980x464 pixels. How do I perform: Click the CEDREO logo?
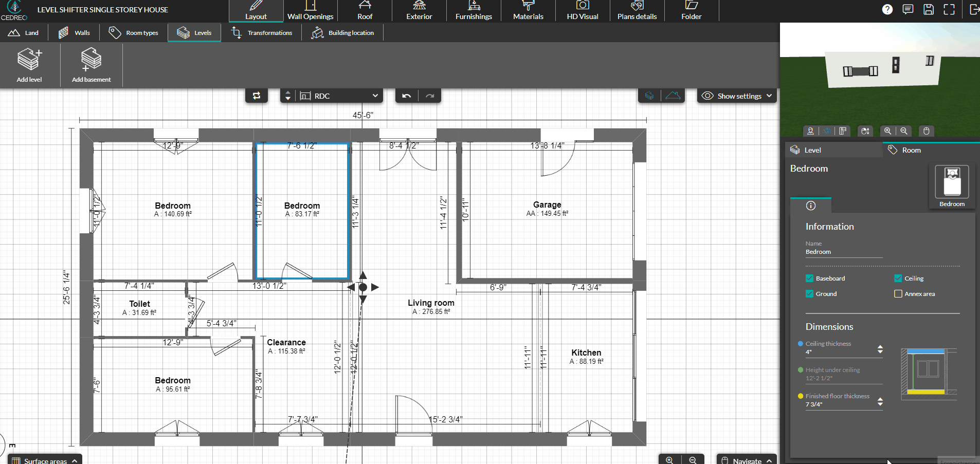pyautogui.click(x=14, y=10)
